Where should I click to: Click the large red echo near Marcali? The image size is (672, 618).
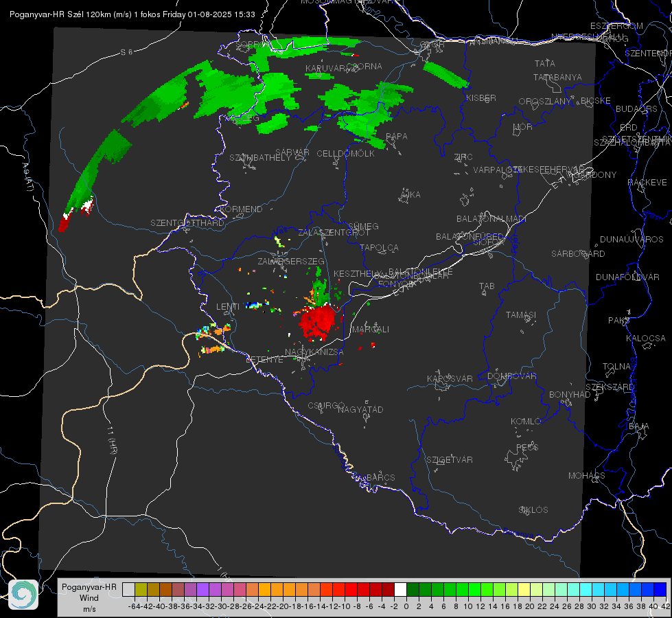tap(318, 321)
